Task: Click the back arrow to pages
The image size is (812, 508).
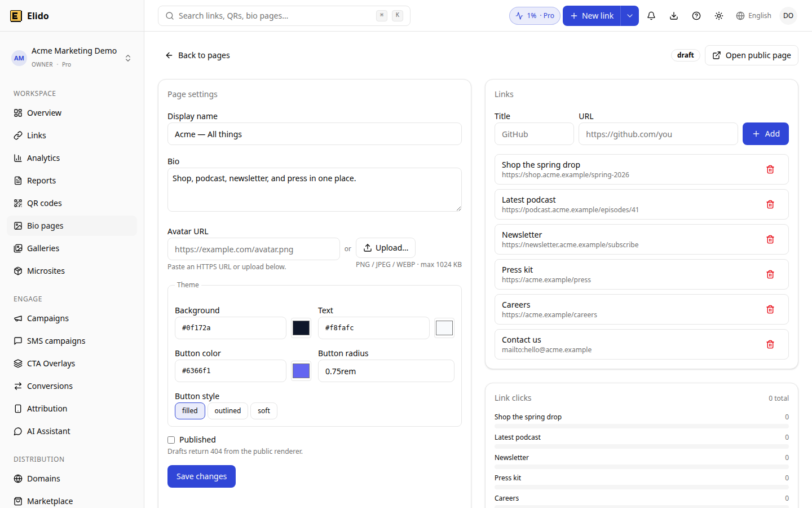Action: click(169, 55)
